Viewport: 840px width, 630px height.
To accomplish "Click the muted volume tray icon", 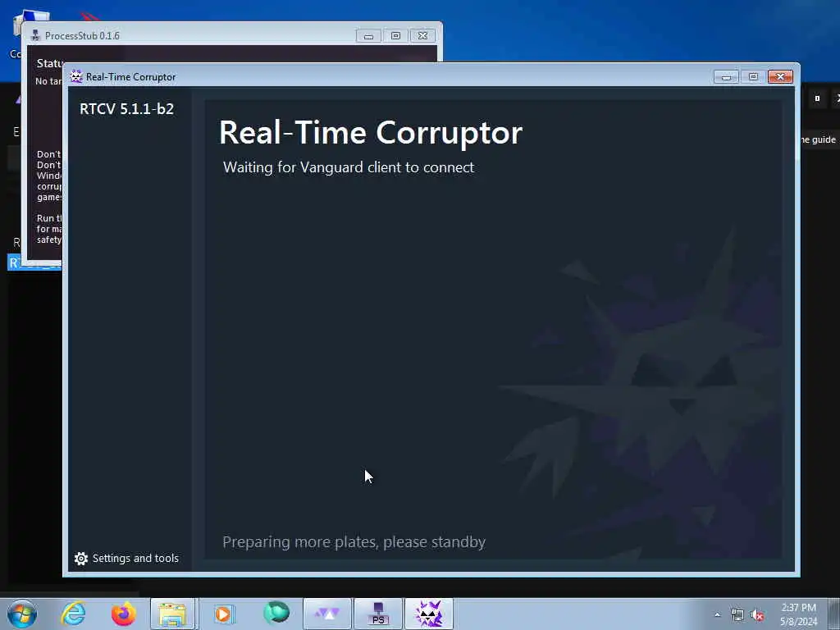I will click(757, 615).
